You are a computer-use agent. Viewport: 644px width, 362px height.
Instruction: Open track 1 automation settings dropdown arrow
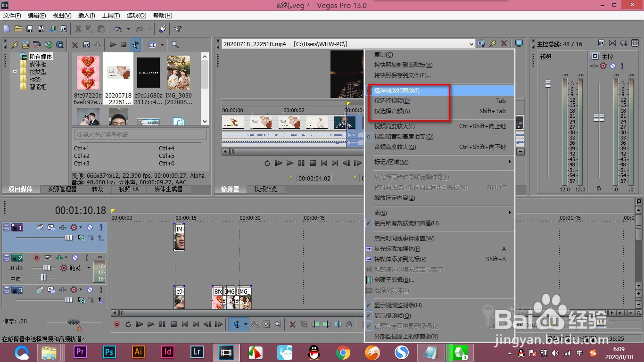tap(81, 228)
